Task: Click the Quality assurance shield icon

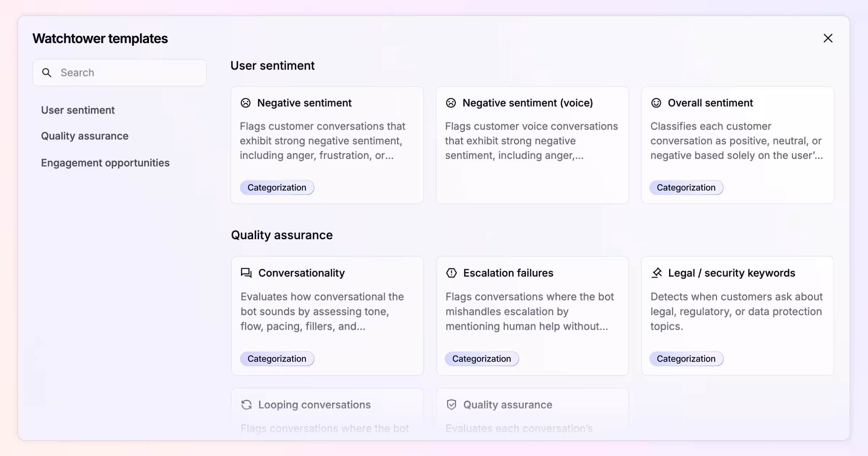Action: point(451,405)
